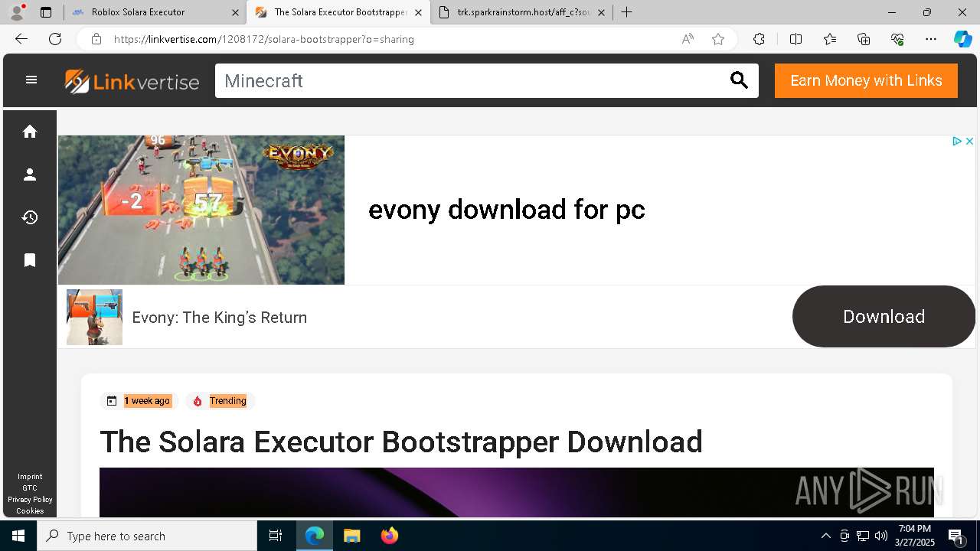The width and height of the screenshot is (980, 551).
Task: Open a new browser tab
Action: 626,12
